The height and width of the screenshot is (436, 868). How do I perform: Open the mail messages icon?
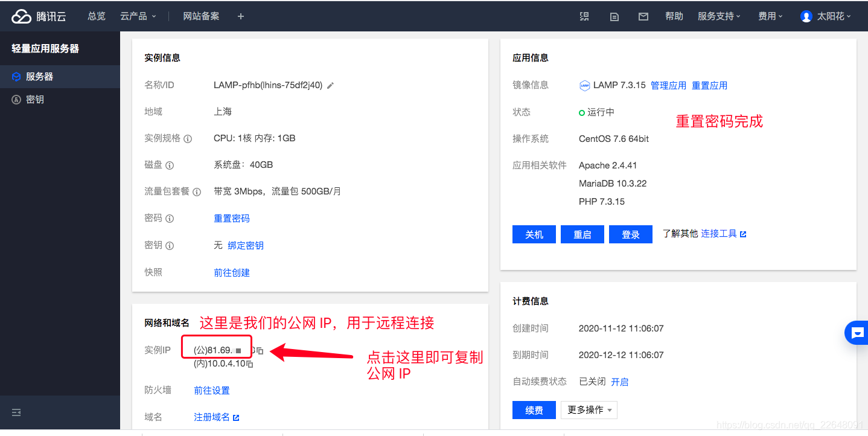(643, 16)
